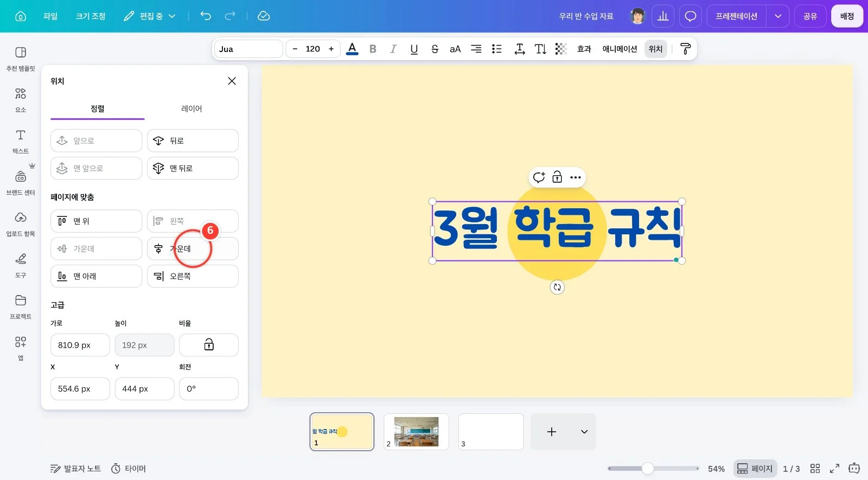
Task: Open the Jua font dropdown
Action: pyautogui.click(x=248, y=49)
